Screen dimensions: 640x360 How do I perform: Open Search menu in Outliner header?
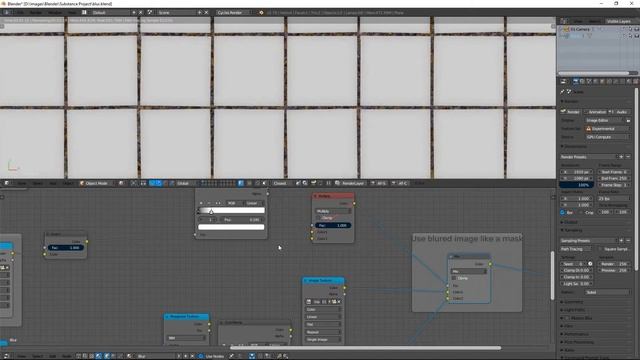pyautogui.click(x=594, y=21)
